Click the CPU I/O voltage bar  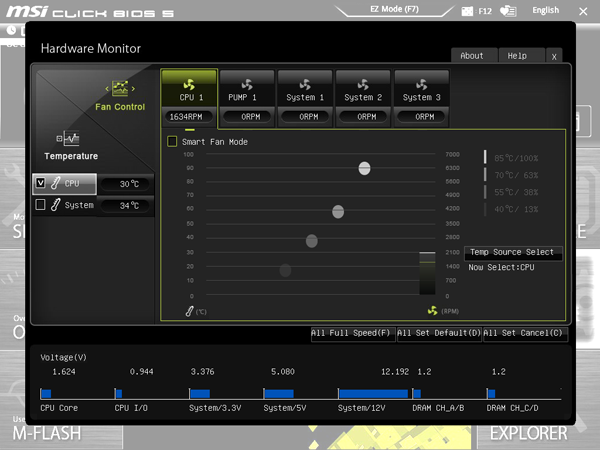tap(119, 393)
